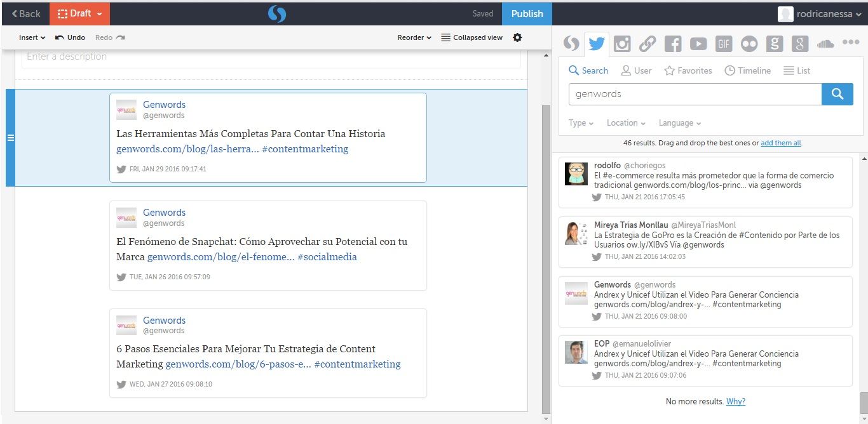Screen dimensions: 868x424
Task: Expand the Type filter
Action: tap(581, 123)
